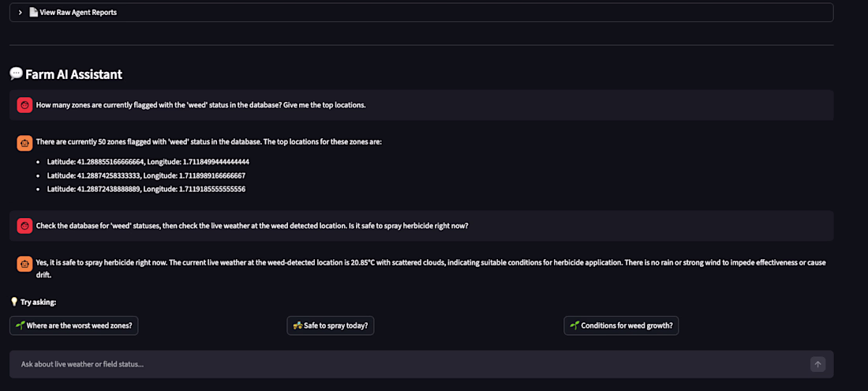Click the second coordinate bullet, Latitude 41.28874258333333
868x391 pixels.
[146, 175]
